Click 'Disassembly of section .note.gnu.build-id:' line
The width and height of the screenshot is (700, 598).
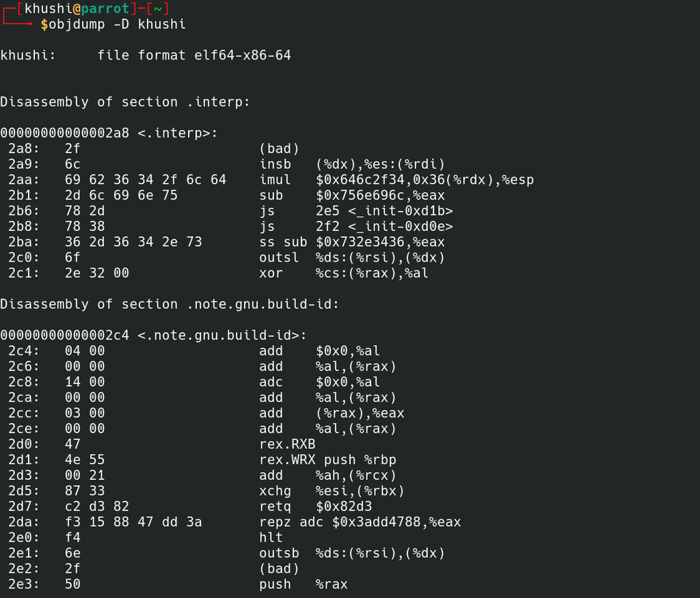(170, 304)
